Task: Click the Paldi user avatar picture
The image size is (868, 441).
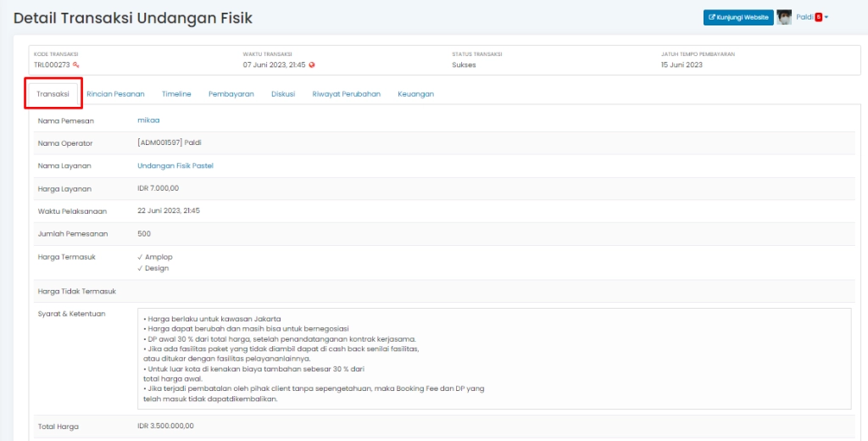Action: click(784, 17)
